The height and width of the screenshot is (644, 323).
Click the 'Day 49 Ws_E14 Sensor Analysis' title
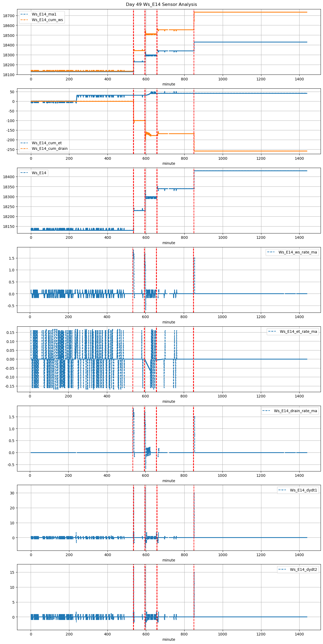[x=161, y=5]
